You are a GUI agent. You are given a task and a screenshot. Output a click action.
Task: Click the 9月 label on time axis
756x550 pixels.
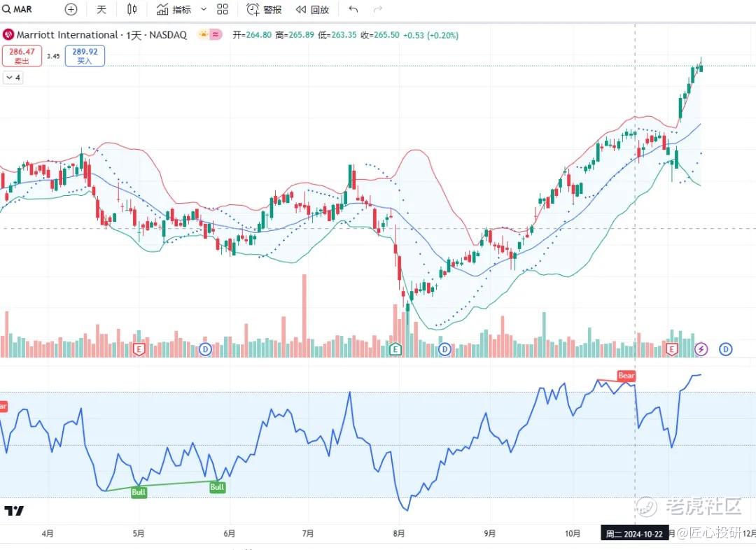coord(490,533)
